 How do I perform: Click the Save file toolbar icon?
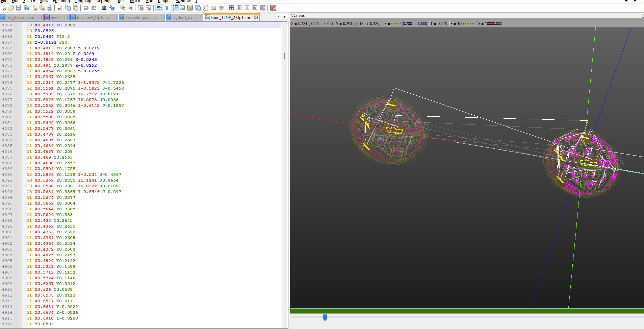19,8
